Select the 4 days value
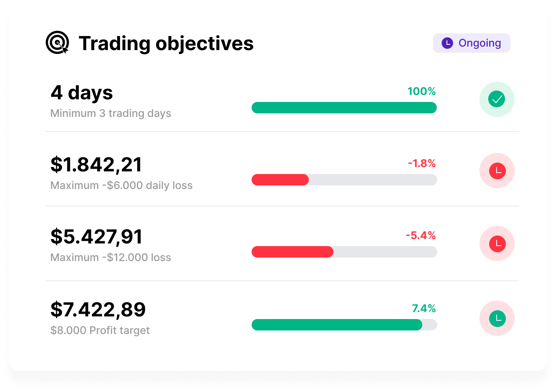Image resolution: width=556 pixels, height=392 pixels. [x=82, y=93]
